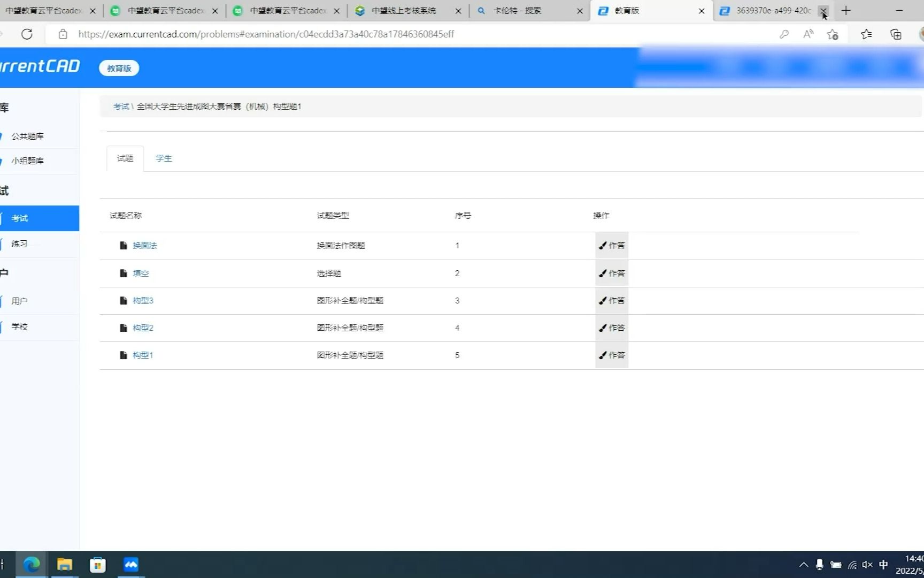Click 作答 for the 换面法 row
Screen dimensions: 924x578
click(x=612, y=246)
